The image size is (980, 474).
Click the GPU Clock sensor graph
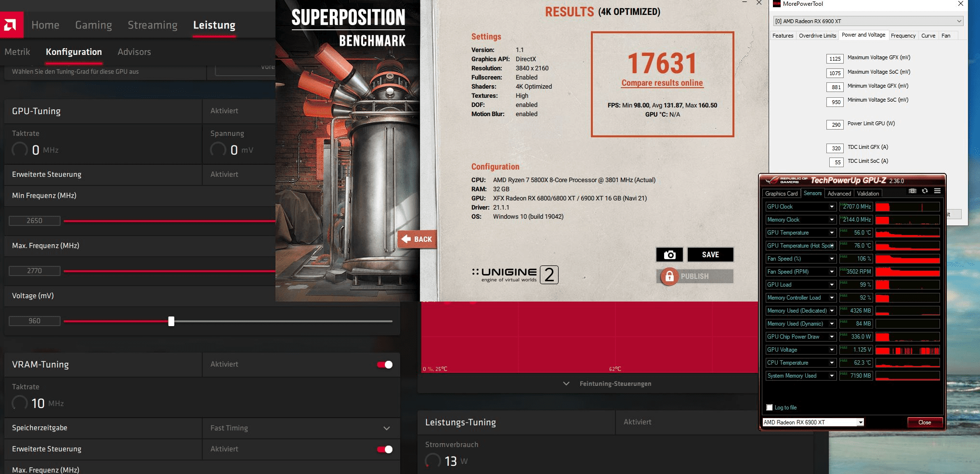point(907,207)
